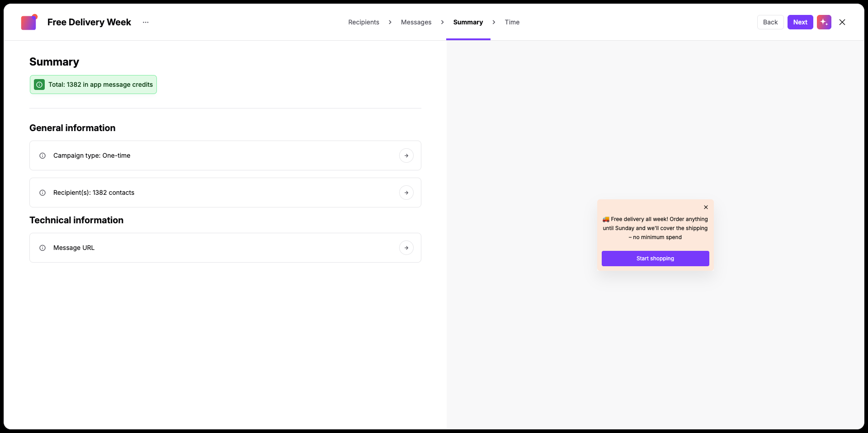
Task: Open the three-dot campaign options menu
Action: 146,22
